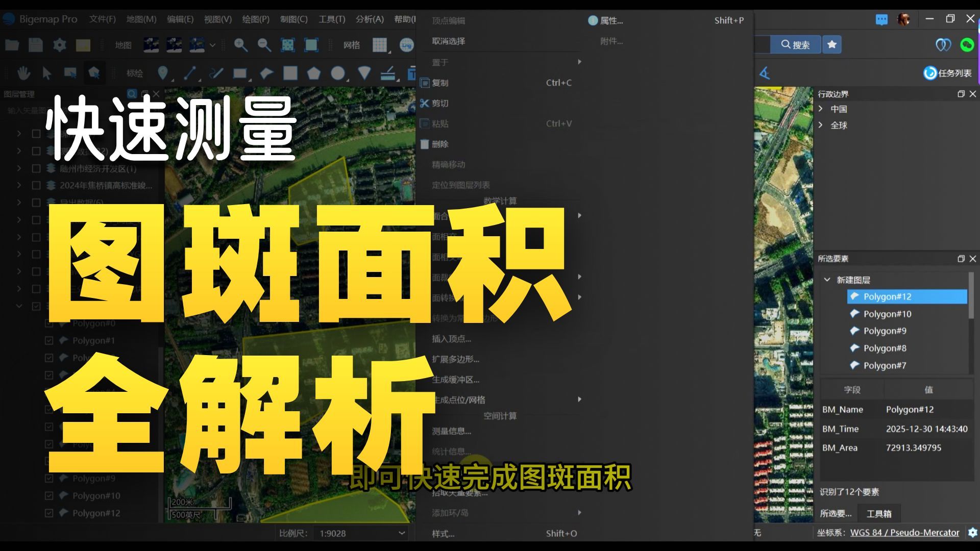Image resolution: width=980 pixels, height=551 pixels.
Task: Click the Lng globe coordinate icon
Action: tap(407, 45)
